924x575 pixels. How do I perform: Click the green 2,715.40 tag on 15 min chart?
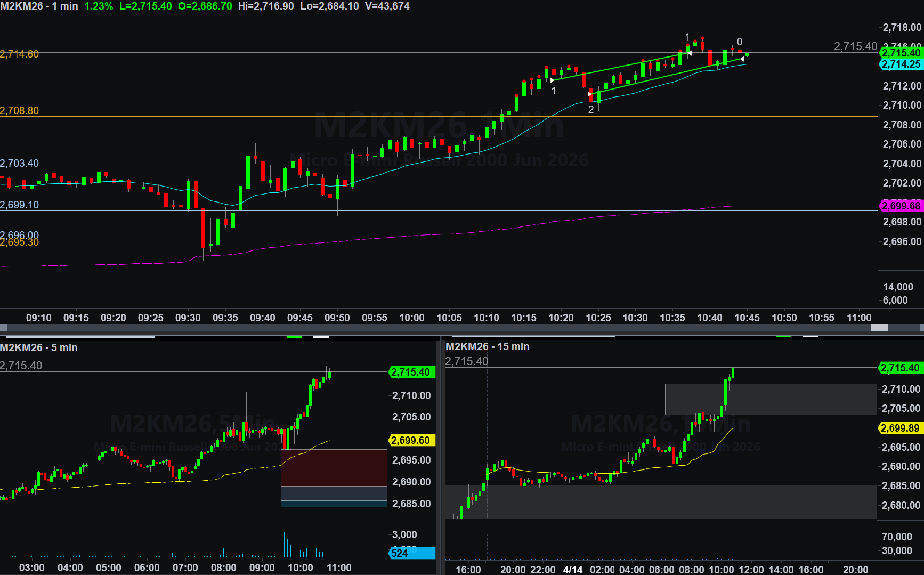click(x=899, y=368)
